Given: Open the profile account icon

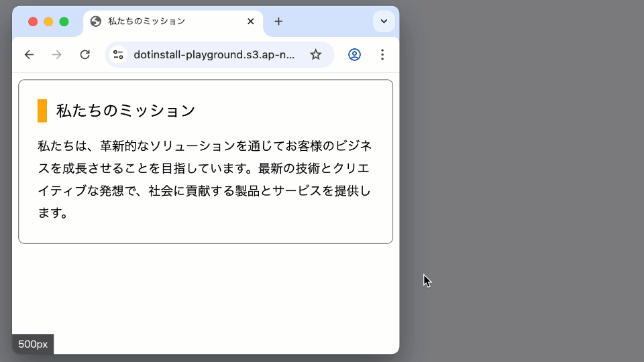Looking at the screenshot, I should pos(354,54).
